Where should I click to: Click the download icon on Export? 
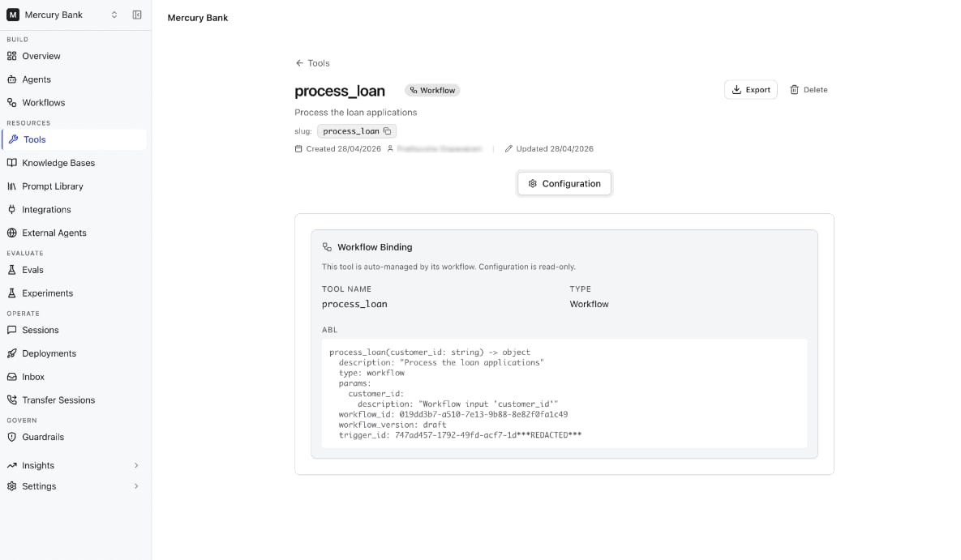pos(736,89)
